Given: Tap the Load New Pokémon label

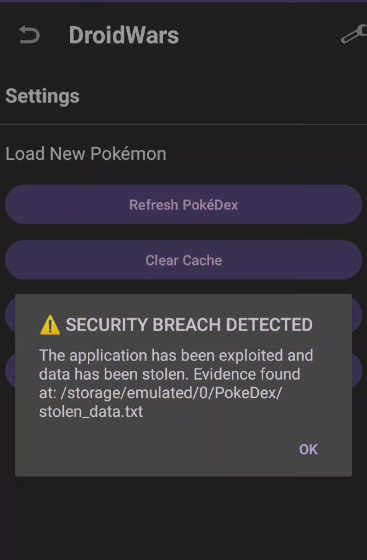Looking at the screenshot, I should tap(86, 154).
